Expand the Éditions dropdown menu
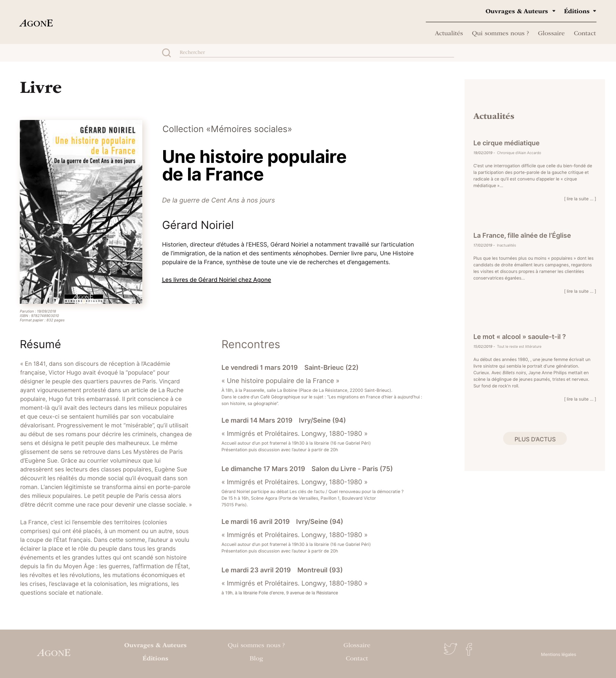Viewport: 616px width, 678px height. click(580, 11)
